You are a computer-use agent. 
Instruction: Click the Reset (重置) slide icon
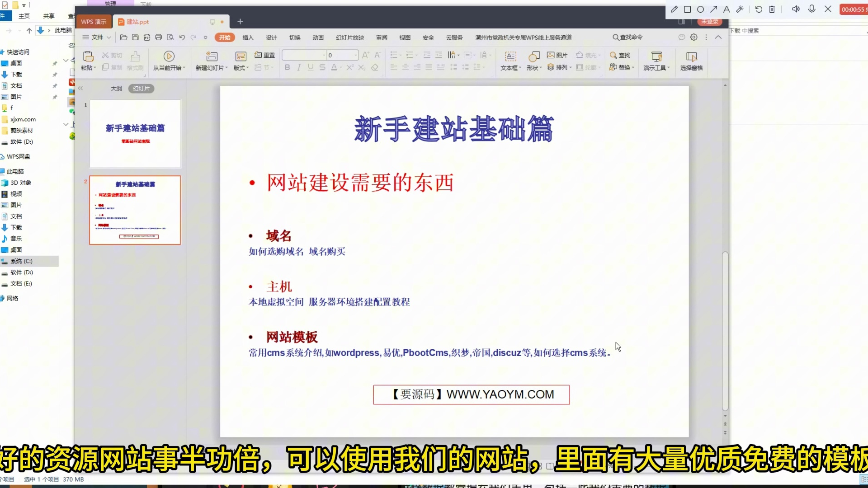(258, 55)
